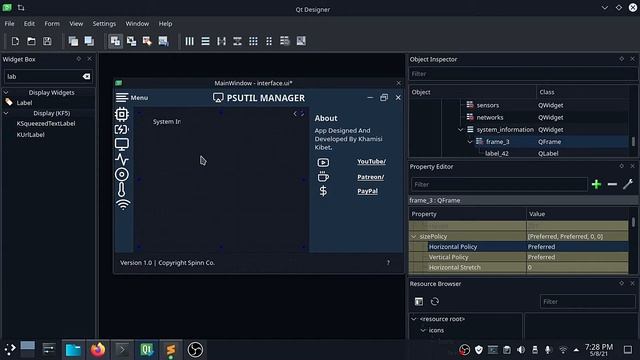
Task: Select KUrlLabel in Widget Box
Action: tap(31, 135)
